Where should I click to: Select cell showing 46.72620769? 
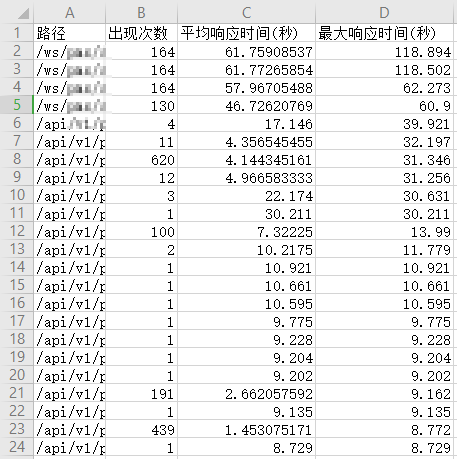[246, 105]
